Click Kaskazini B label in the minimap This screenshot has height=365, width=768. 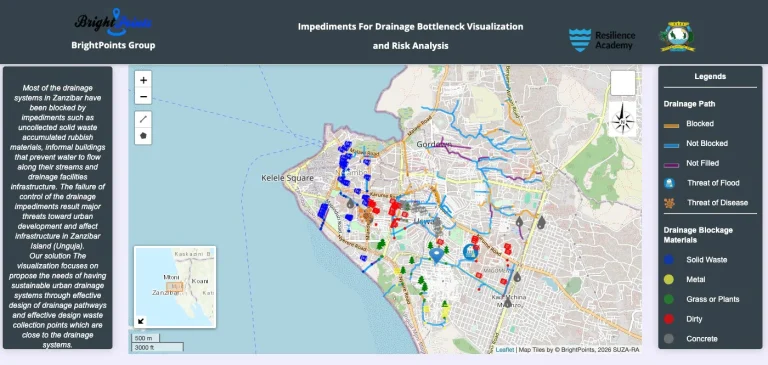[192, 254]
